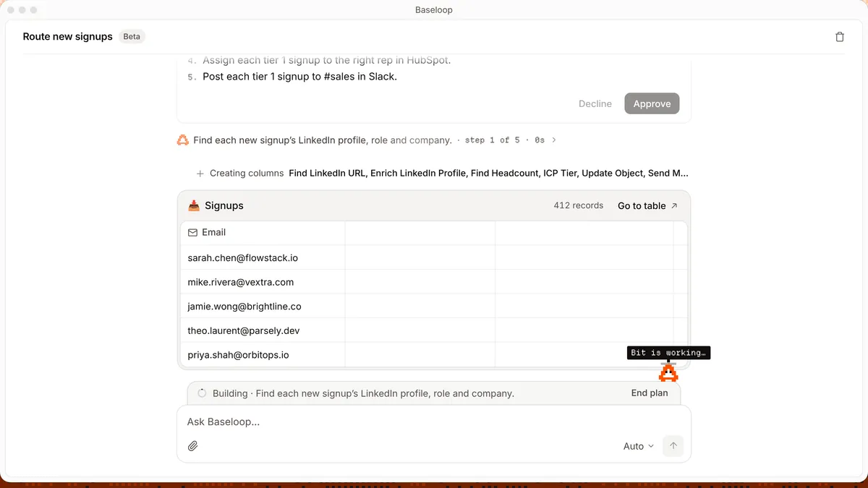
Task: Click the Bit is working tooltip
Action: 668,353
